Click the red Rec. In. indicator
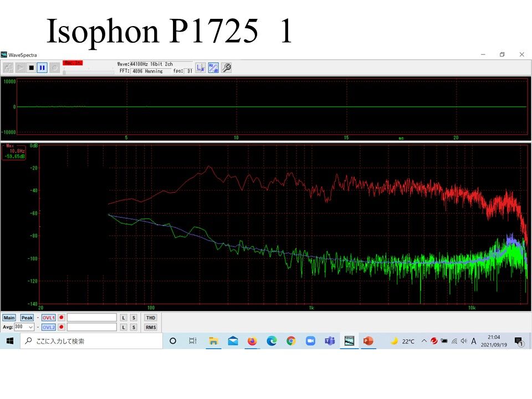 coord(73,63)
